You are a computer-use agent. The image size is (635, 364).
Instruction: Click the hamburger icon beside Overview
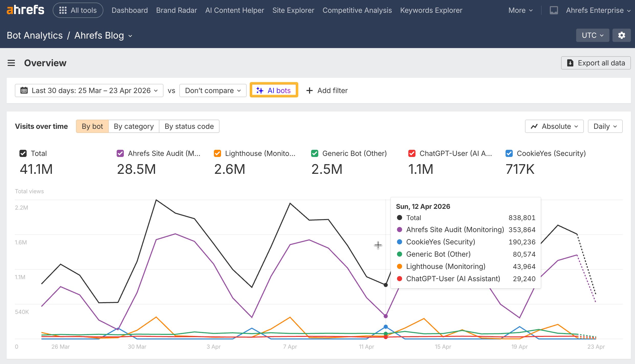point(11,63)
